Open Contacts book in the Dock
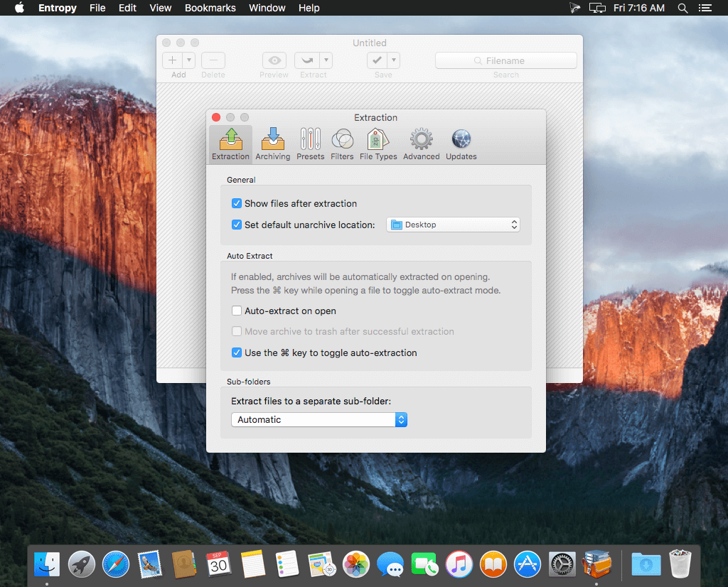The height and width of the screenshot is (587, 728). (184, 564)
